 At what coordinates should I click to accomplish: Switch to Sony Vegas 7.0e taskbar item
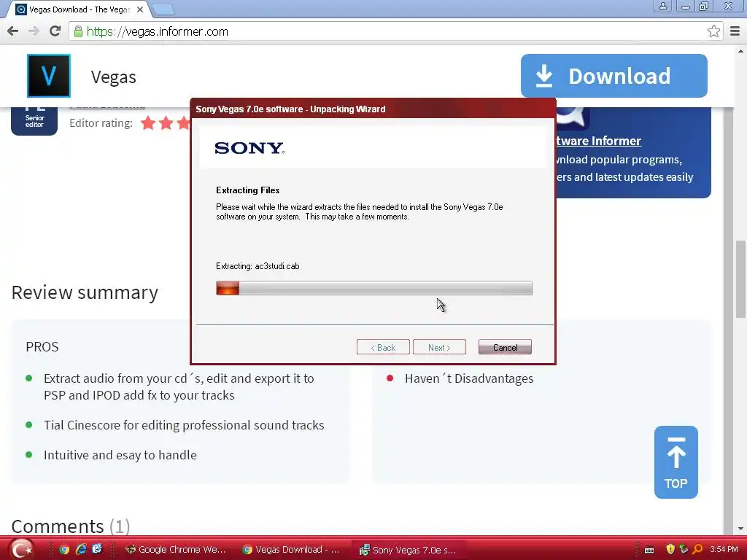[x=408, y=550]
